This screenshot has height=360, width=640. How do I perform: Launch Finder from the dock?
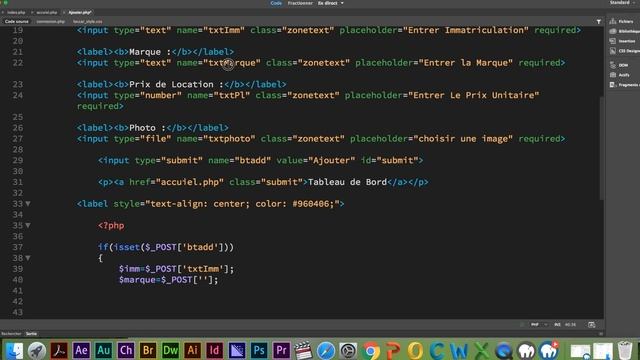click(x=14, y=350)
